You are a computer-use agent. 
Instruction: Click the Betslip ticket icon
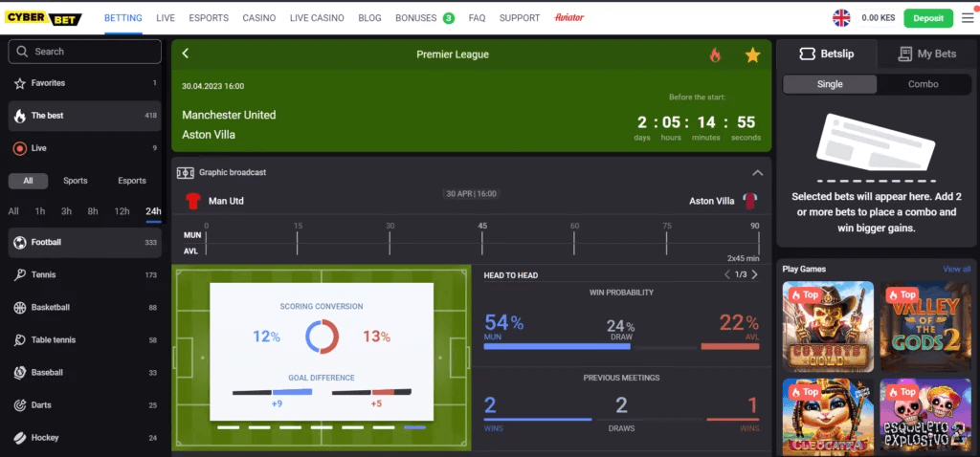click(807, 54)
